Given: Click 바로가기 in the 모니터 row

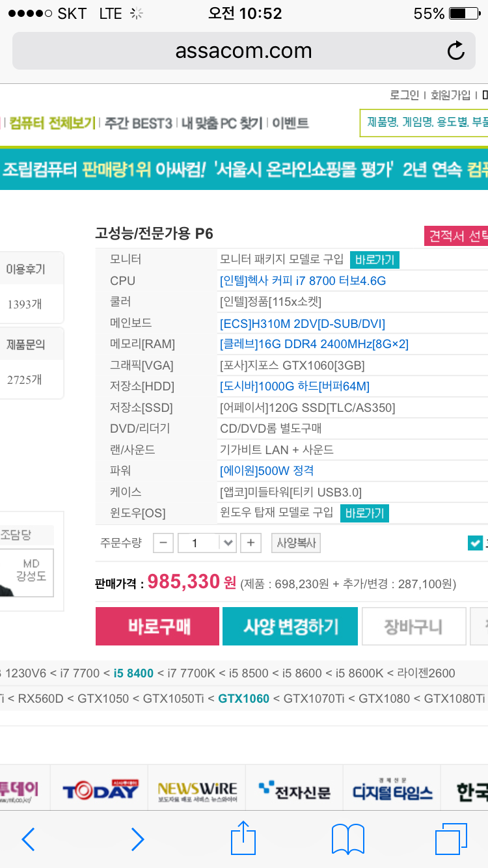Looking at the screenshot, I should coord(375,260).
